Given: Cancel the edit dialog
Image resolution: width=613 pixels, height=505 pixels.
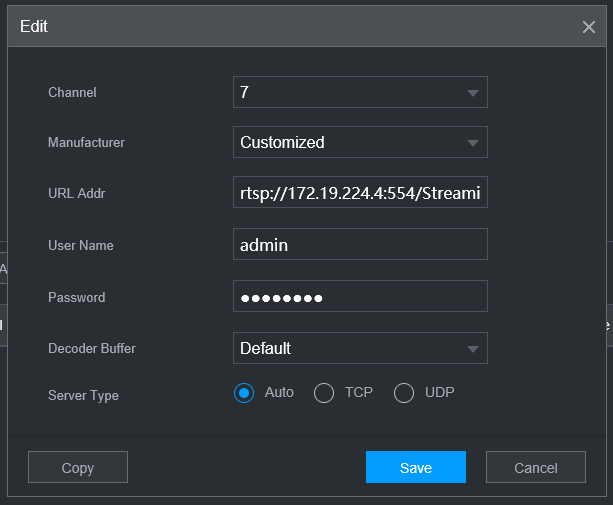Looking at the screenshot, I should click(x=536, y=467).
